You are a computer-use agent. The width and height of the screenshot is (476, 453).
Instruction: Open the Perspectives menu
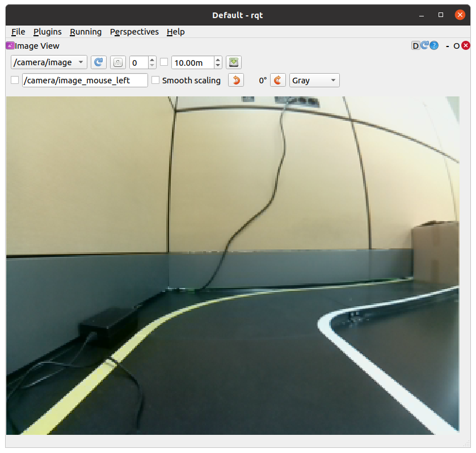pos(134,32)
